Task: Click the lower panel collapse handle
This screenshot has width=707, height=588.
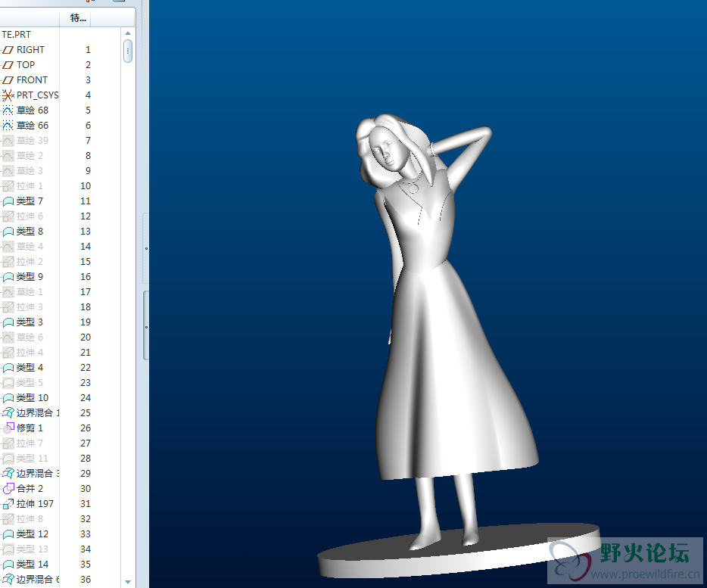Action: [x=146, y=326]
